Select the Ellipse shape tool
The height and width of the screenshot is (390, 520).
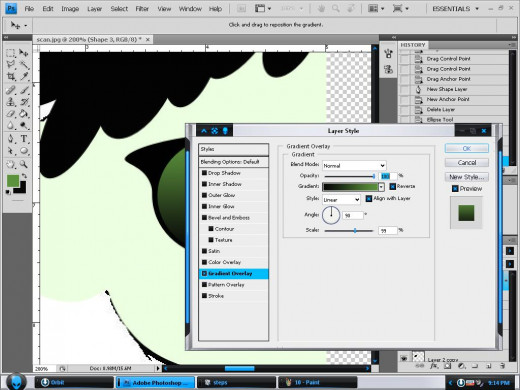pyautogui.click(x=23, y=151)
